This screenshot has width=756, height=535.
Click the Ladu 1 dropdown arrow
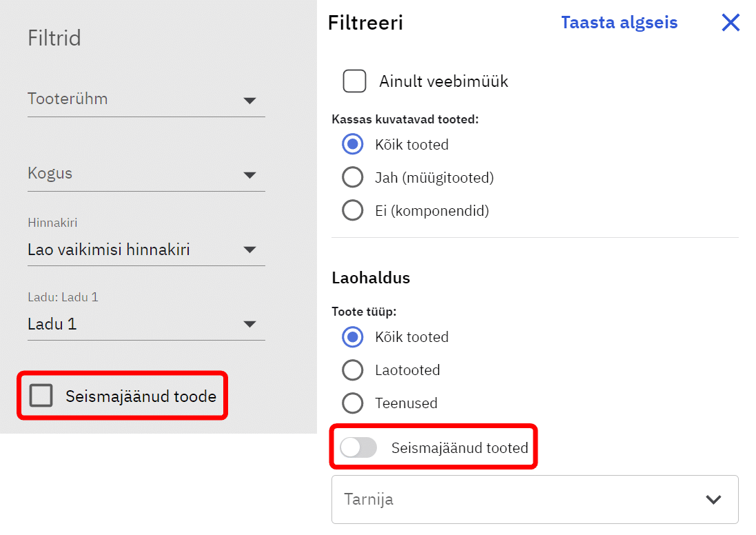(249, 324)
